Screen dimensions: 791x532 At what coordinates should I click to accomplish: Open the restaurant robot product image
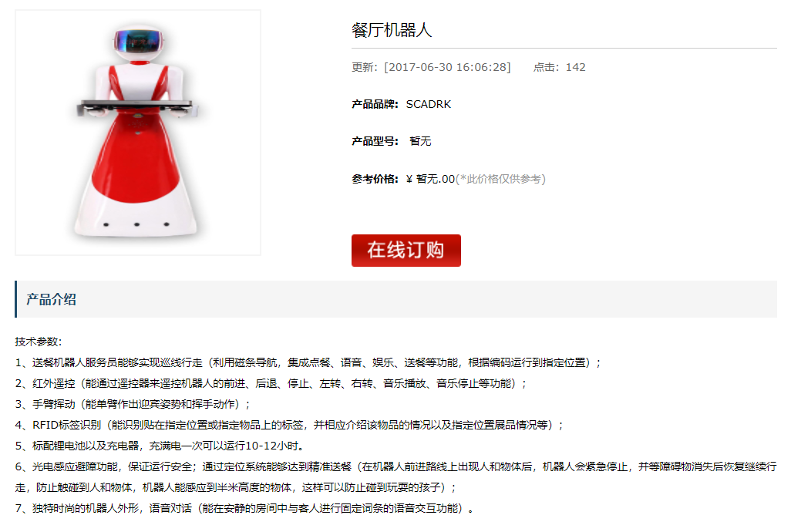[138, 133]
